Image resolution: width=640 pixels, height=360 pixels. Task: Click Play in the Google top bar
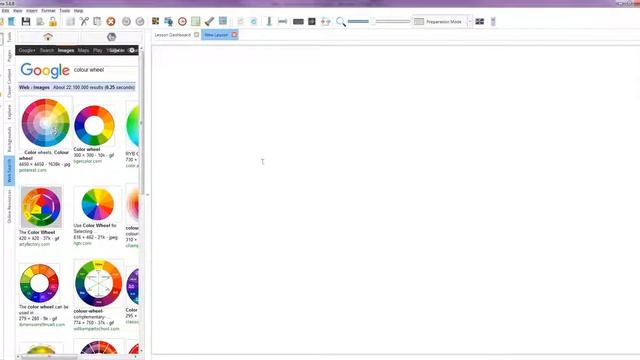(x=98, y=50)
